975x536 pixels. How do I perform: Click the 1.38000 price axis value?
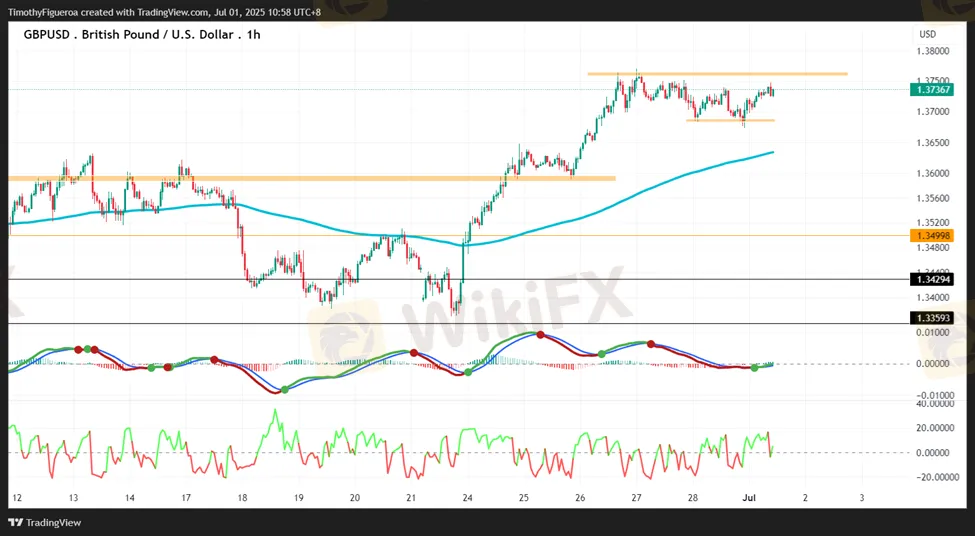coord(933,51)
